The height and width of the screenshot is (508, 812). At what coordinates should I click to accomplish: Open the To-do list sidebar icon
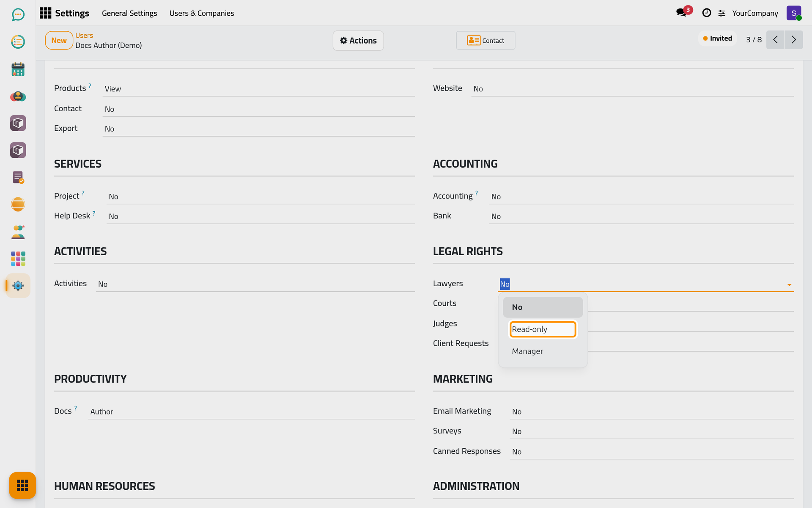(18, 42)
